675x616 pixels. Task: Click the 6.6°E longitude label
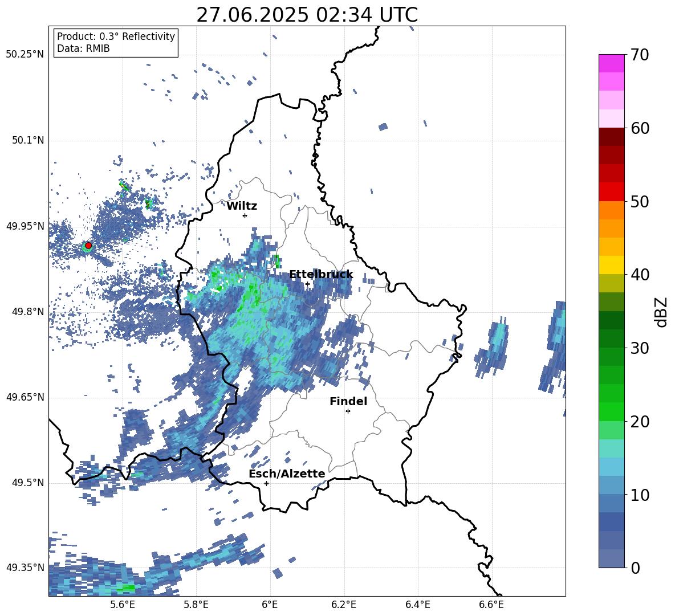click(491, 605)
